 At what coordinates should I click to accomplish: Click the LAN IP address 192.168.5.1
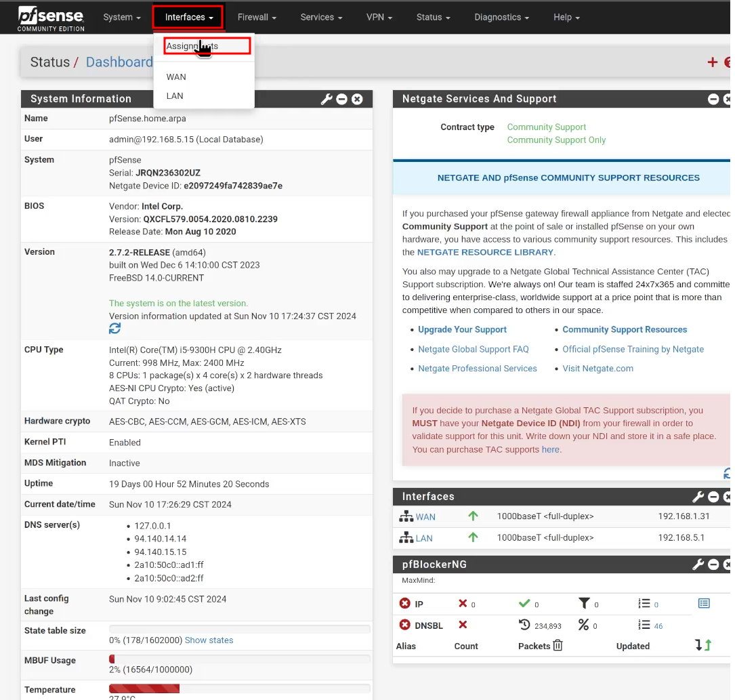(681, 538)
